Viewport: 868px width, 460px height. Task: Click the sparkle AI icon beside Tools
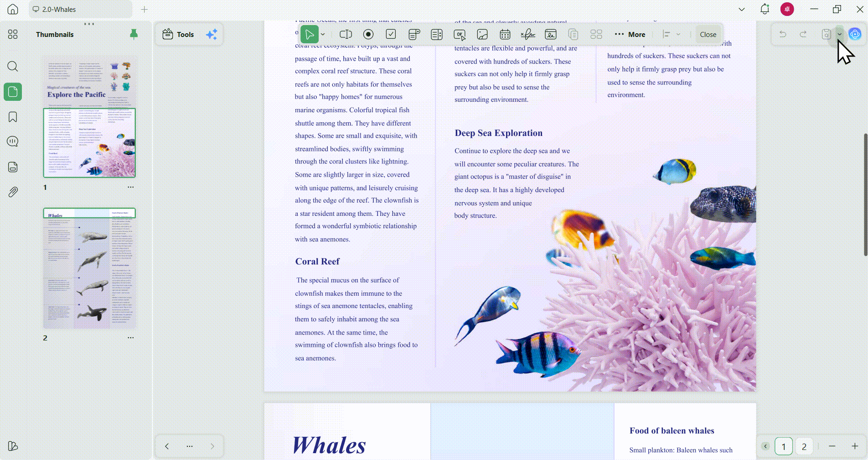[212, 34]
